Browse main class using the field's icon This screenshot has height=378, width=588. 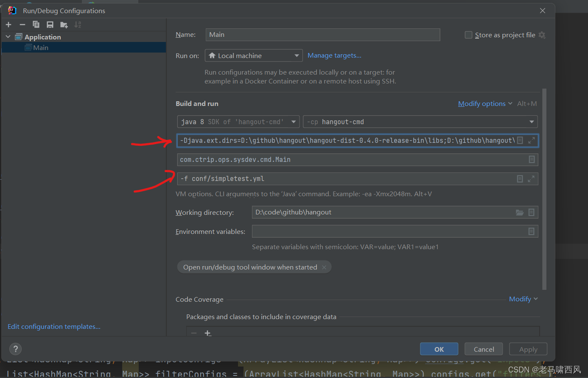pos(532,159)
